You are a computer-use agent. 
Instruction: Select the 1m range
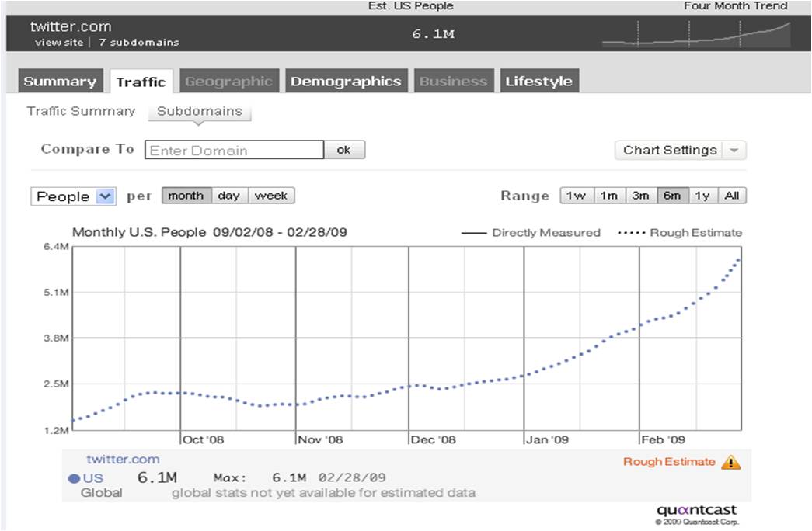[609, 196]
